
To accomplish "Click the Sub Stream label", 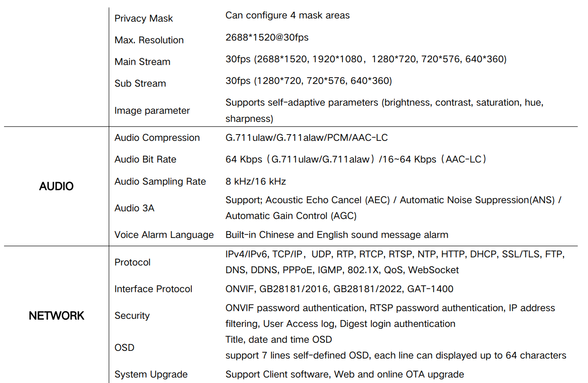I will coord(140,84).
